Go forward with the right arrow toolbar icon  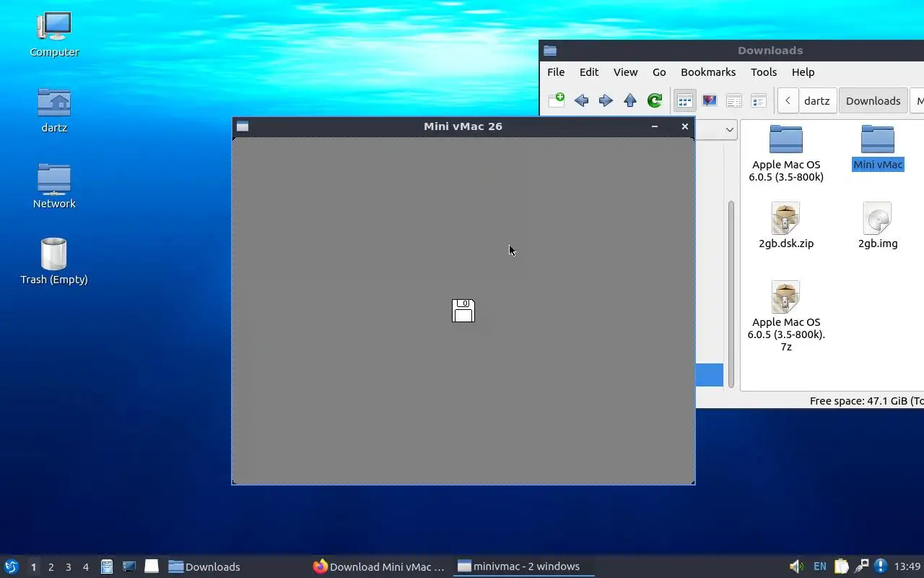[x=606, y=100]
